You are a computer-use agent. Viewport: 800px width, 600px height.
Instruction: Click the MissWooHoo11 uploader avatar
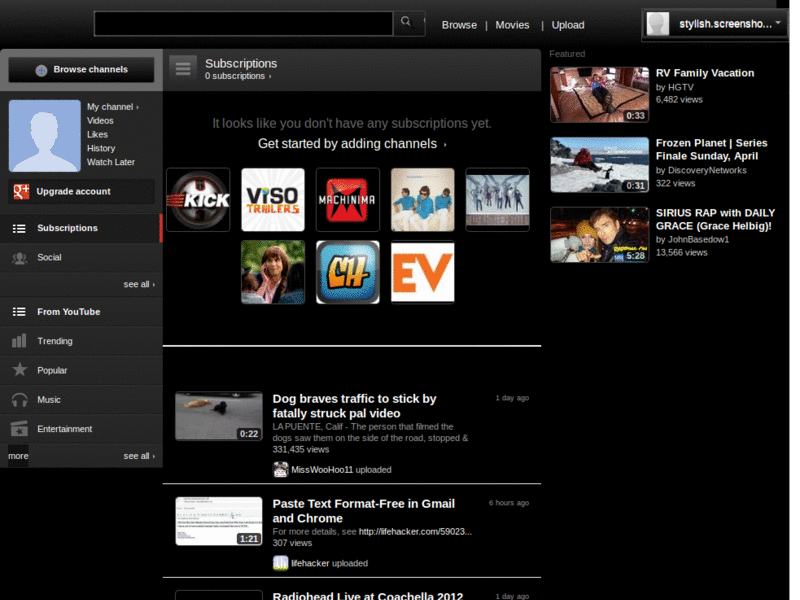pos(280,469)
